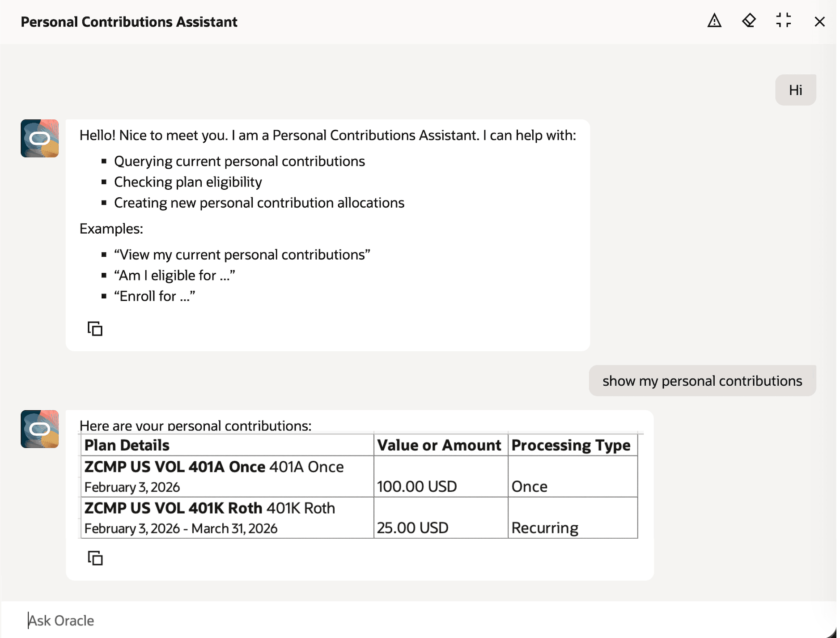Click the Plan Details column header

coord(127,445)
